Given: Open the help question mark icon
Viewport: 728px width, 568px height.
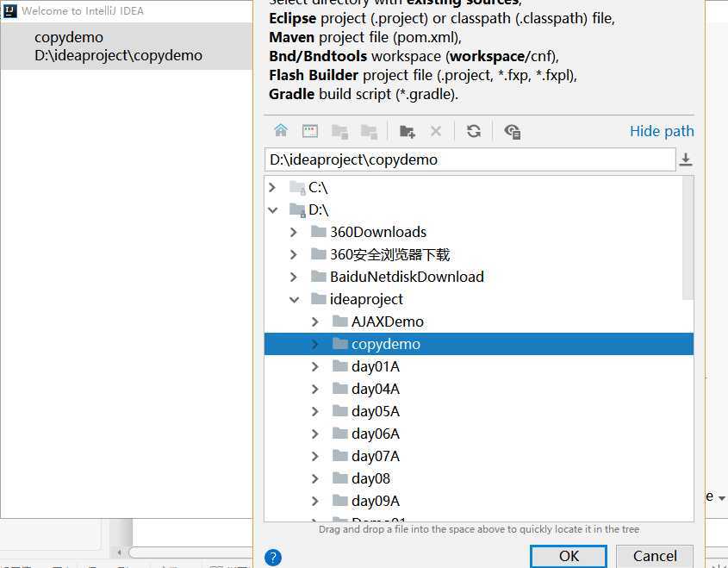Looking at the screenshot, I should pyautogui.click(x=273, y=557).
